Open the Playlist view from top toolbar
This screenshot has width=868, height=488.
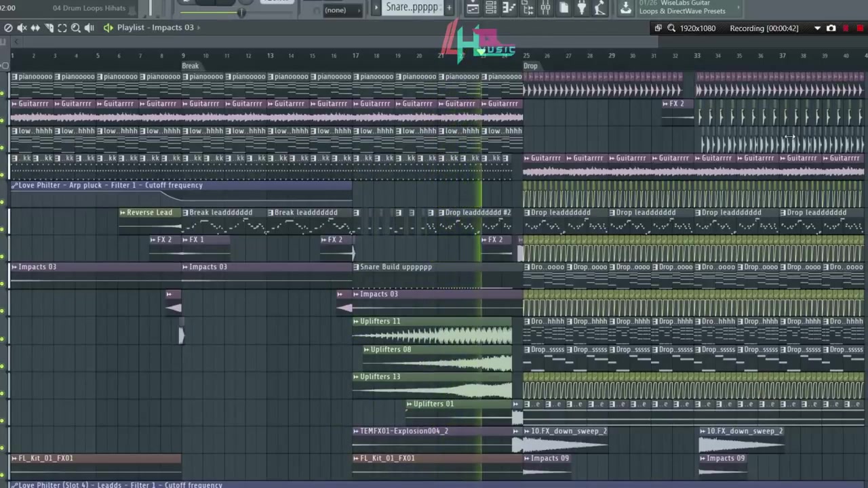[x=473, y=8]
